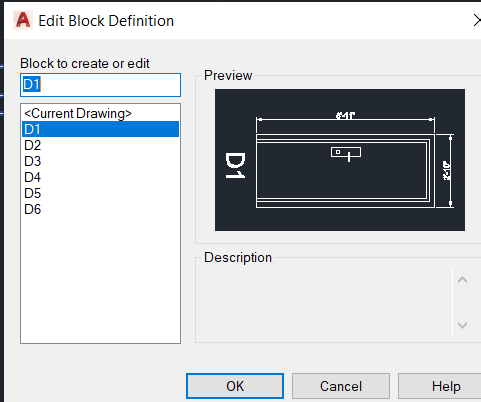
Task: Open Help for this dialog
Action: tap(440, 386)
